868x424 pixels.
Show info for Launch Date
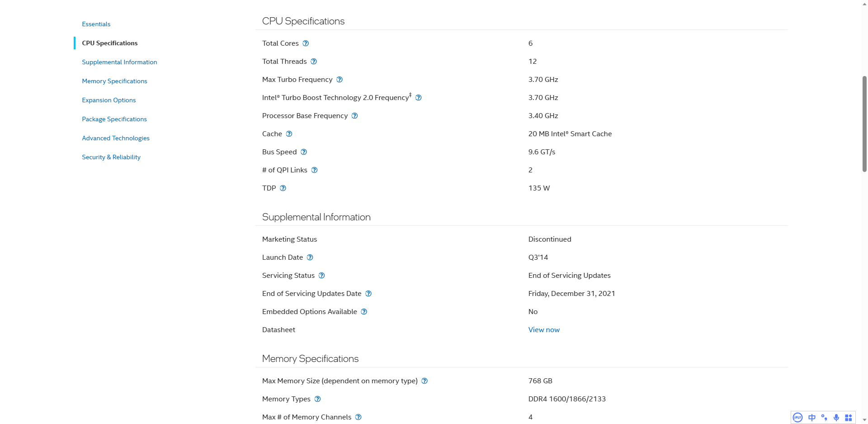[x=310, y=257]
